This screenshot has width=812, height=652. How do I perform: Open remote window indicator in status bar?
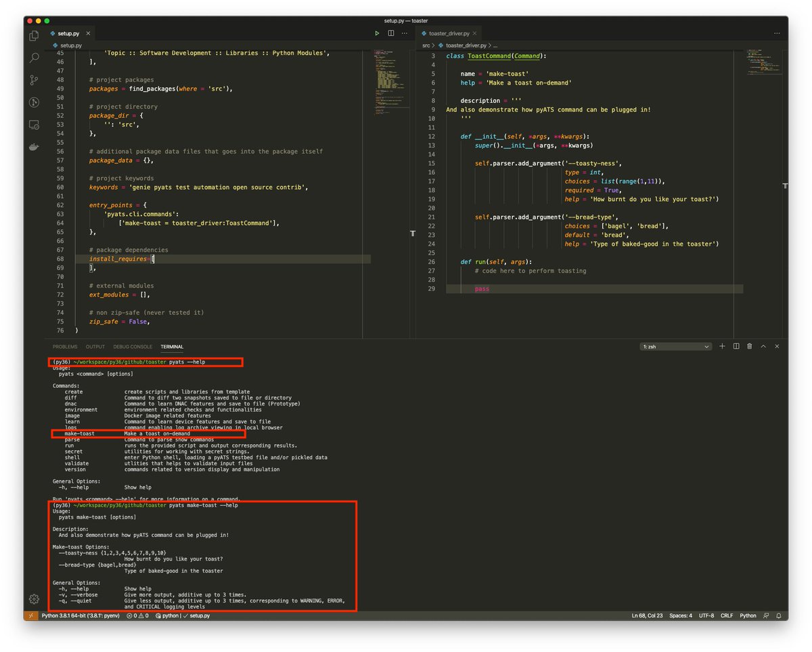pyautogui.click(x=30, y=615)
